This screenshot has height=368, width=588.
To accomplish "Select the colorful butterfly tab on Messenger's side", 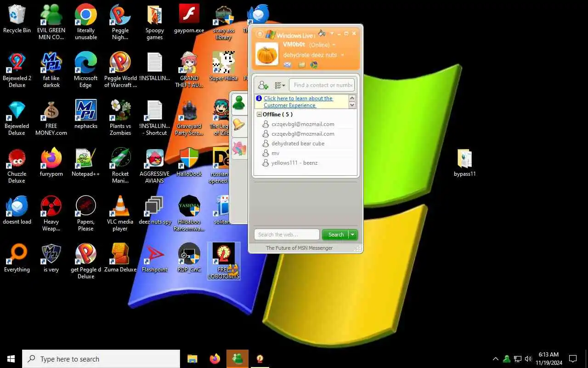I will click(239, 148).
